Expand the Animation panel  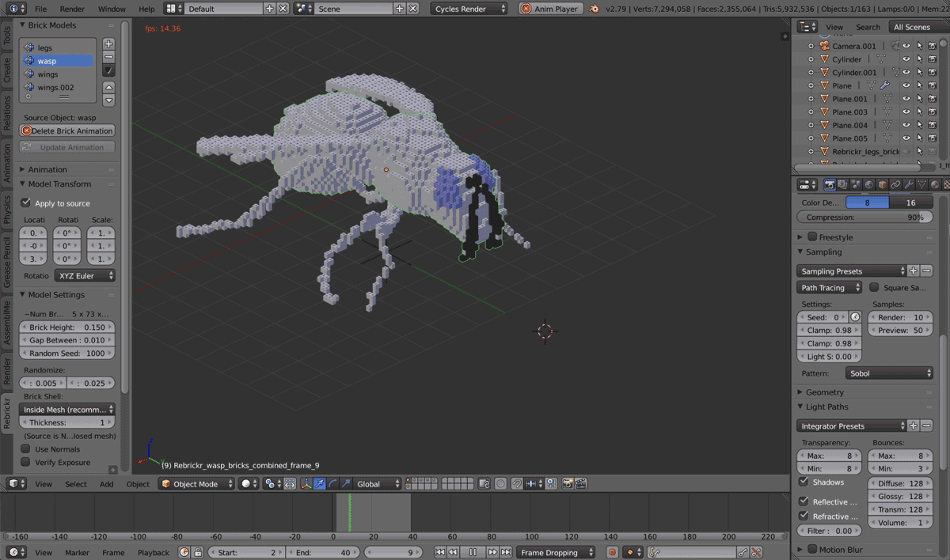[x=47, y=169]
